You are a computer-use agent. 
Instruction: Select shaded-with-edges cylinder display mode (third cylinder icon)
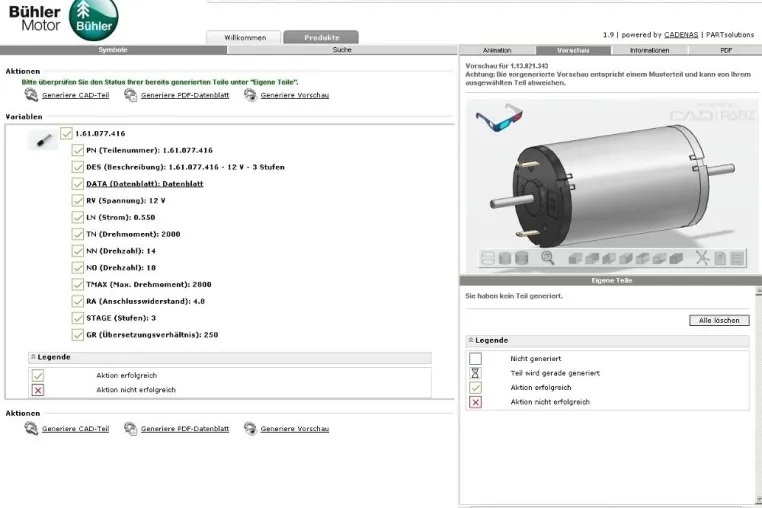pyautogui.click(x=521, y=258)
